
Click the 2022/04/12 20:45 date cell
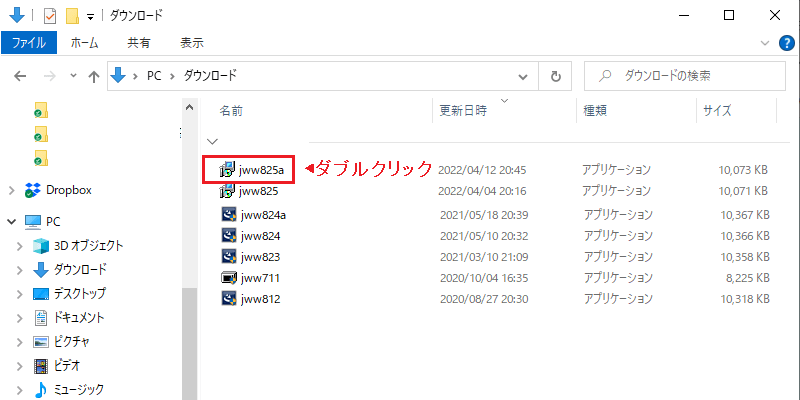482,170
